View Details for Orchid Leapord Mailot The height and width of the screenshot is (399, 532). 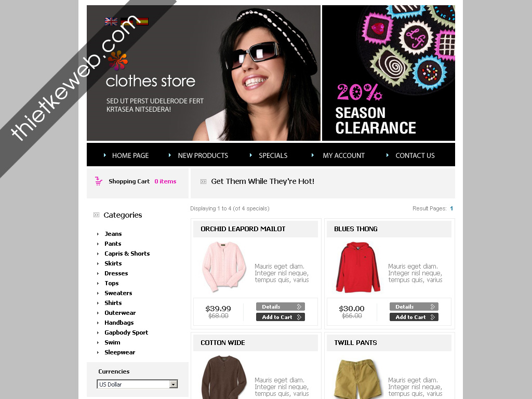point(281,307)
